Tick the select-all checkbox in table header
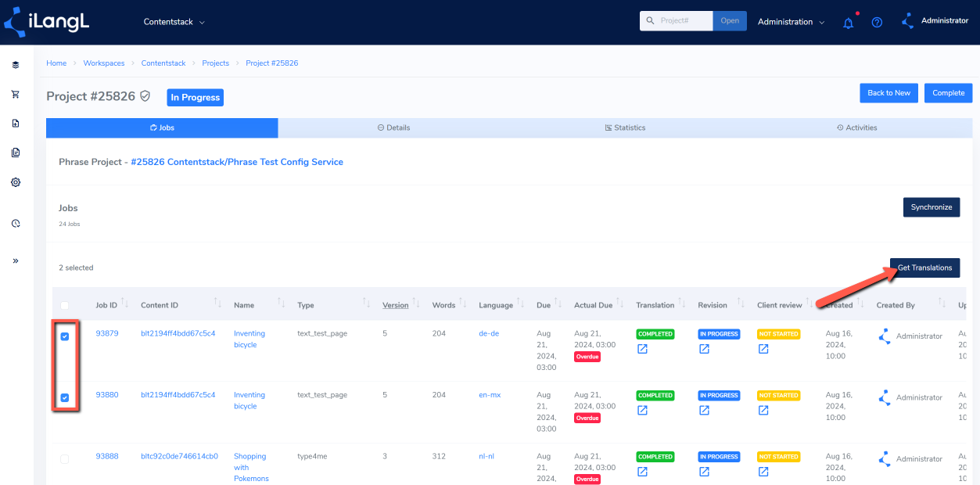The image size is (980, 485). click(65, 305)
